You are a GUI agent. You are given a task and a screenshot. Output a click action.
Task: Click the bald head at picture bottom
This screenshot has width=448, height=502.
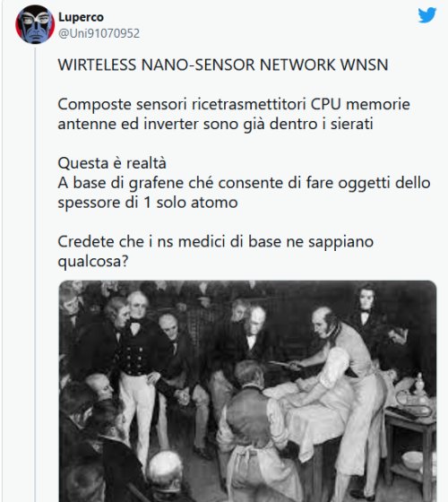click(166, 466)
